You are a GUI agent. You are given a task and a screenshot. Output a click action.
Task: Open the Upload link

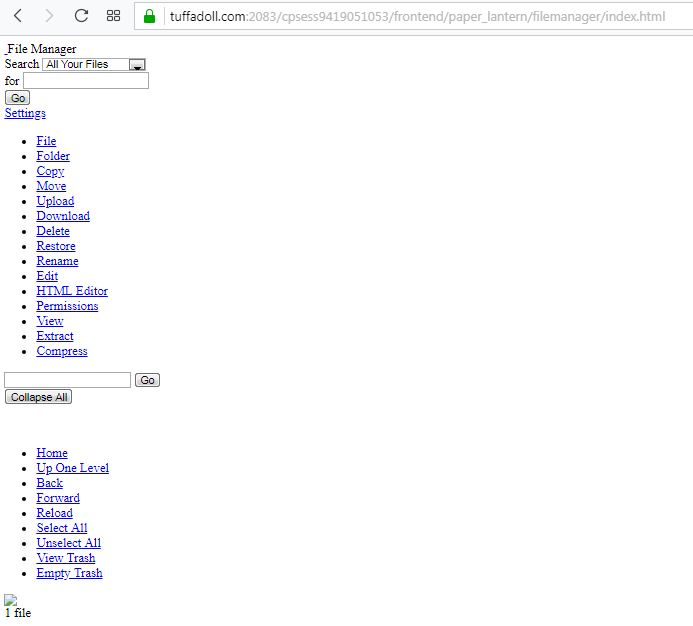click(x=55, y=201)
